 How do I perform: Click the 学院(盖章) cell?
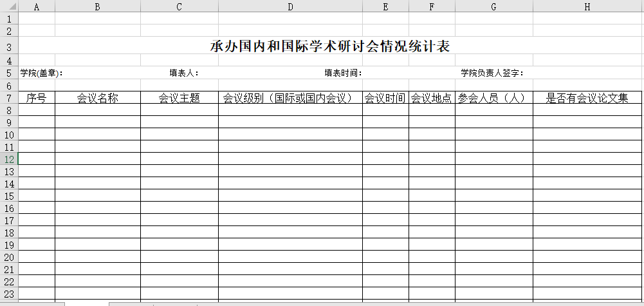tap(41, 73)
